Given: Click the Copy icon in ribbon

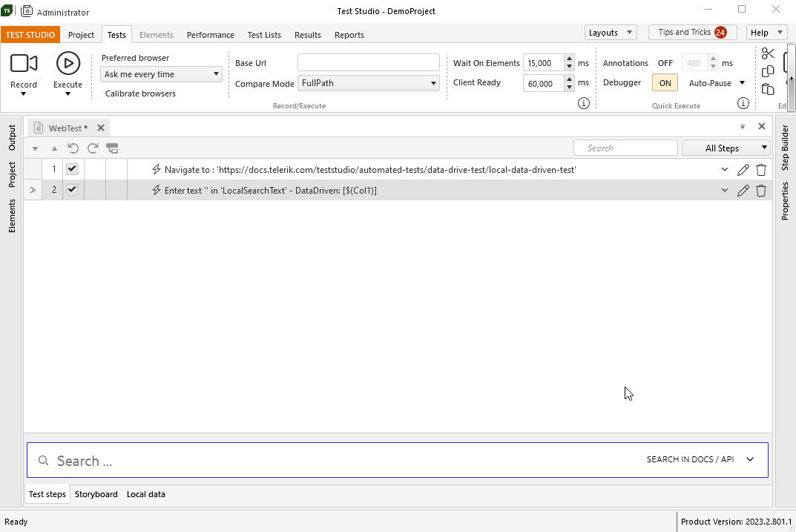Looking at the screenshot, I should [768, 71].
